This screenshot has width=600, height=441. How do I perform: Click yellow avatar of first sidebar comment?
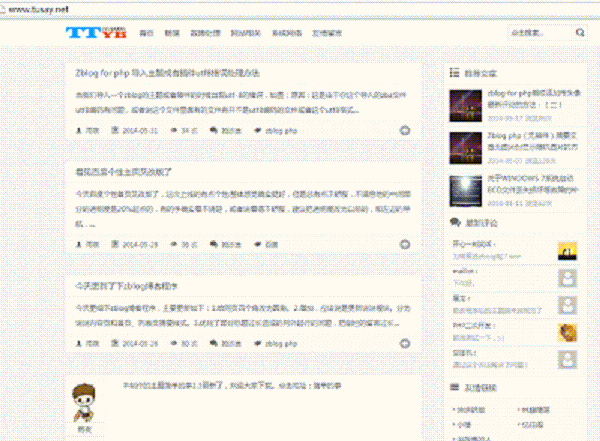[567, 251]
